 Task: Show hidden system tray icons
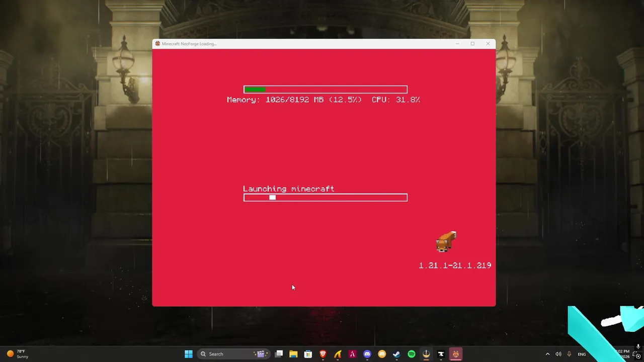point(548,354)
